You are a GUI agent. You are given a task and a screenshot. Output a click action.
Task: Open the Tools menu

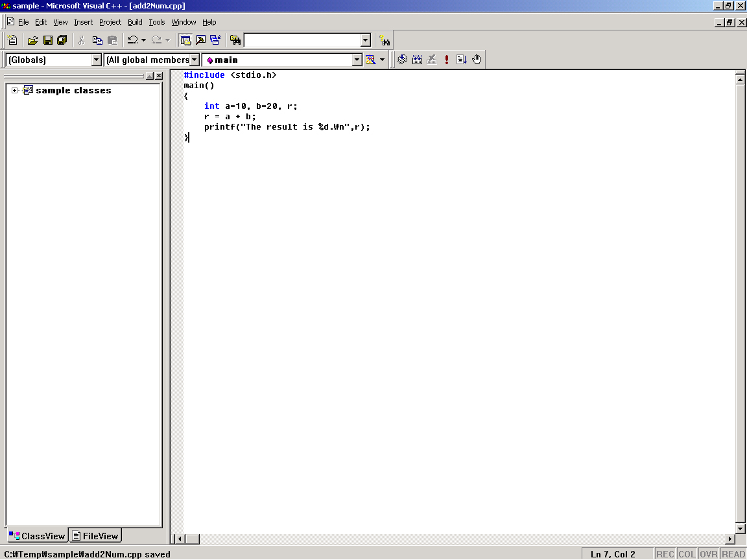point(157,22)
